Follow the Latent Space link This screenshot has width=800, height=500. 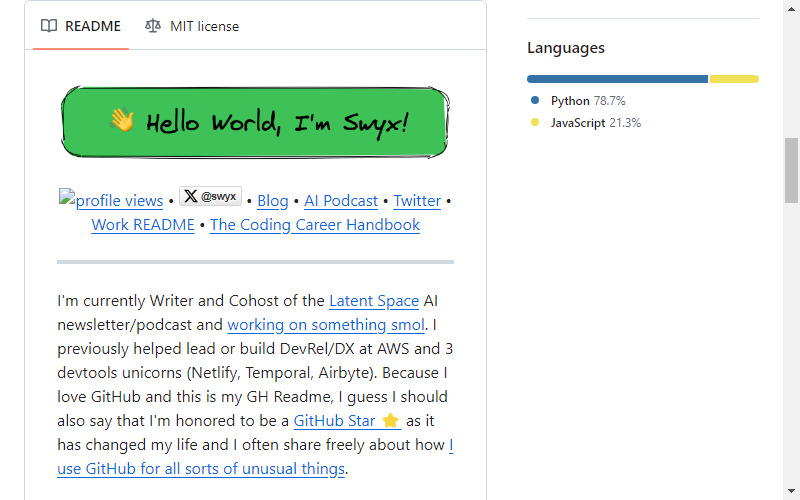click(374, 301)
